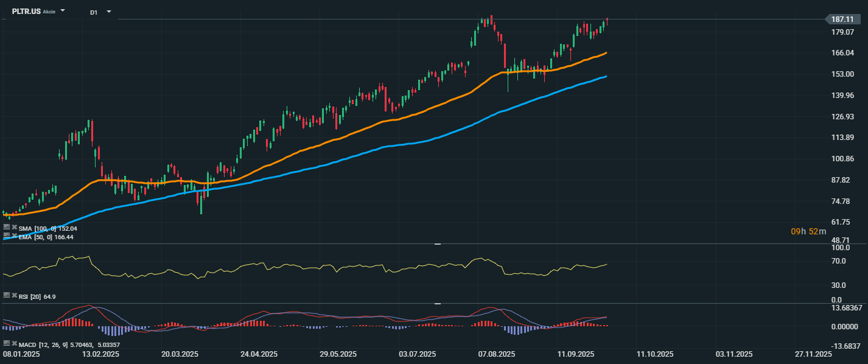
Task: Remove the RSI indicator
Action: click(x=13, y=295)
